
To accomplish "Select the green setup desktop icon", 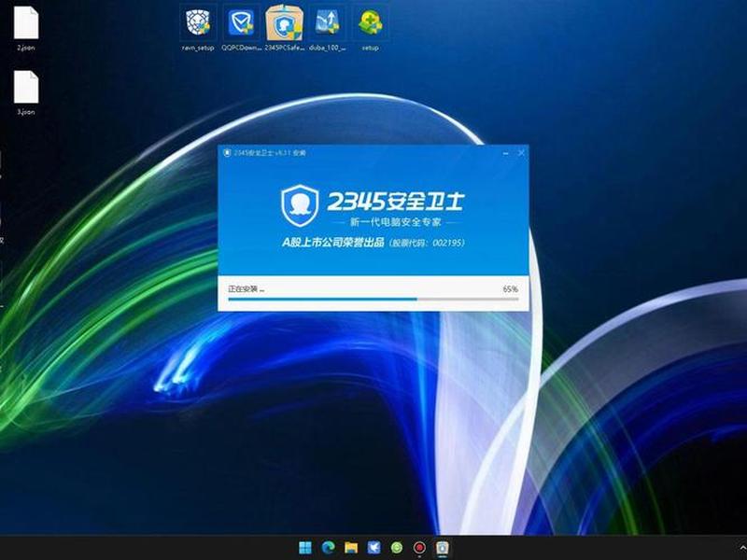I will (370, 27).
